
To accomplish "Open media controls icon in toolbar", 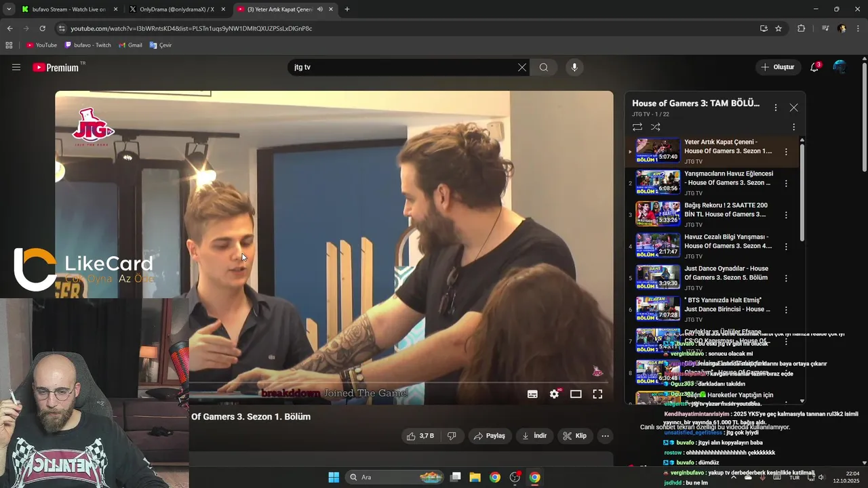I will click(x=825, y=28).
